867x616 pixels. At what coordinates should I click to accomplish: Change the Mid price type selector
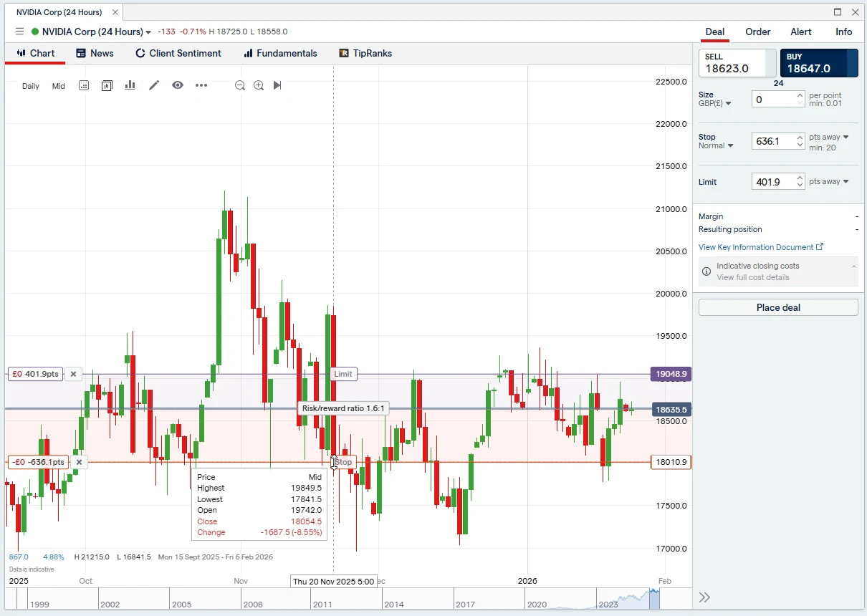coord(59,86)
